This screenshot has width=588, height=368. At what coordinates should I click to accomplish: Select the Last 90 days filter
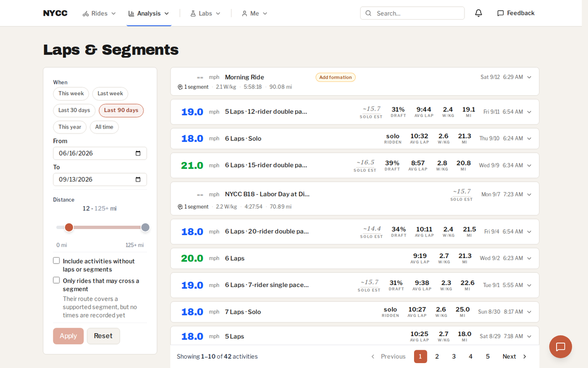click(121, 110)
